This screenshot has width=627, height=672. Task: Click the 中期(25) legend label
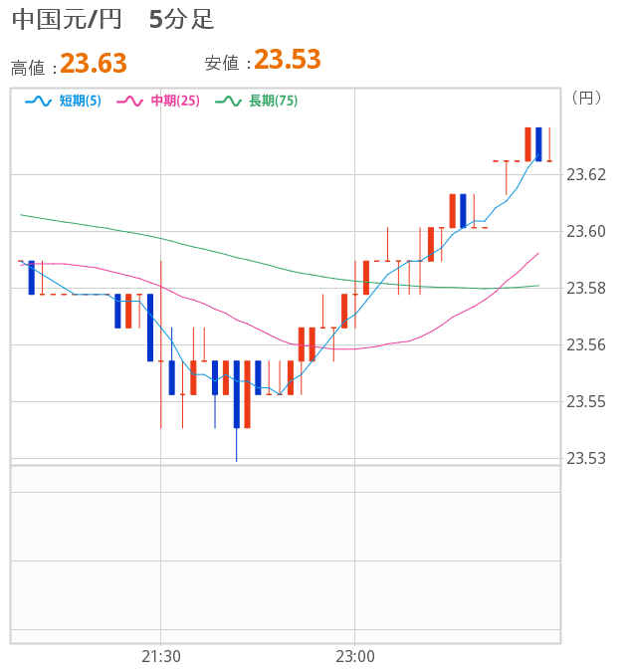[175, 101]
